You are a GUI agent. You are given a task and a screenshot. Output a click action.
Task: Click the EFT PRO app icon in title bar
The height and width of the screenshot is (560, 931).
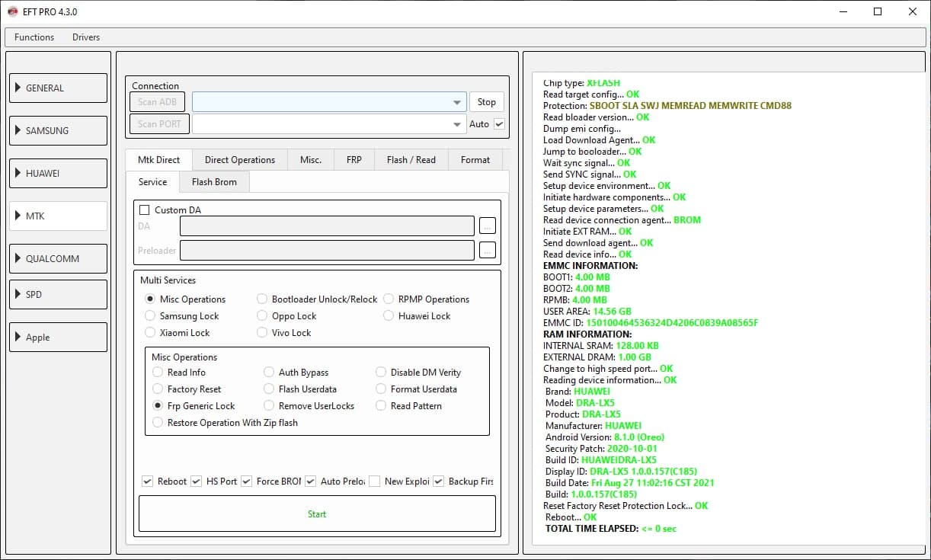[x=13, y=12]
